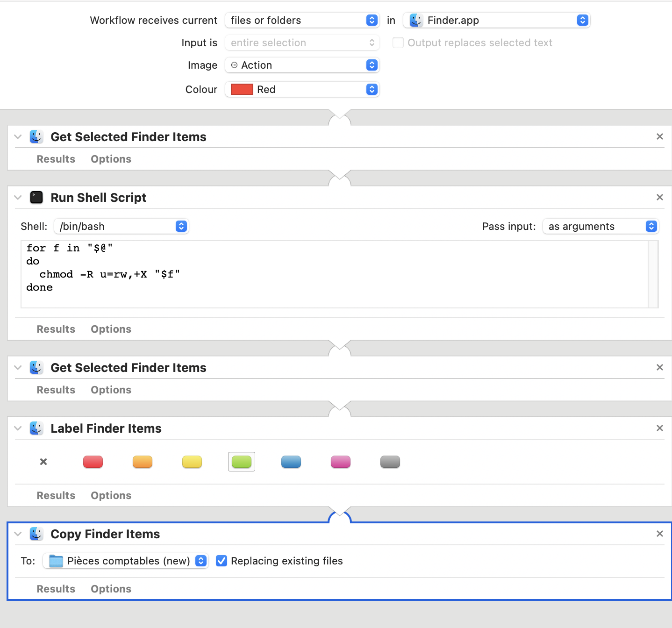Open the /bin/bash shell dropdown
Screen dimensions: 672x628
[x=121, y=226]
